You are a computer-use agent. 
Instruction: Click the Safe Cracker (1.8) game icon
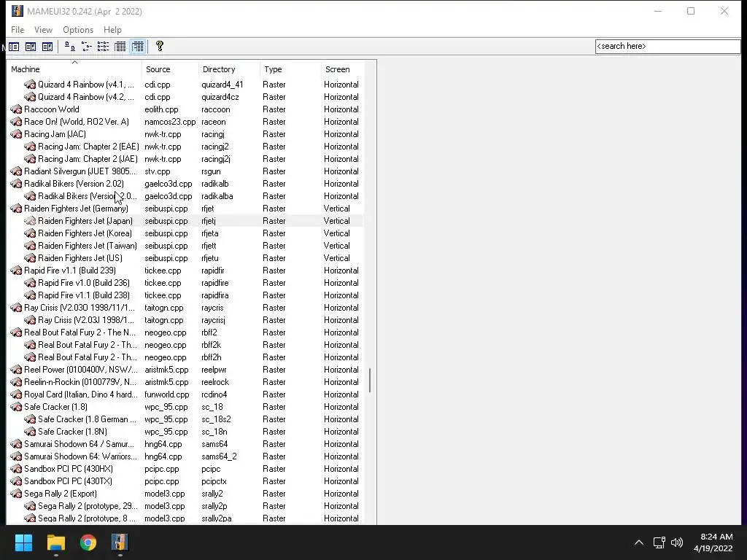(16, 407)
